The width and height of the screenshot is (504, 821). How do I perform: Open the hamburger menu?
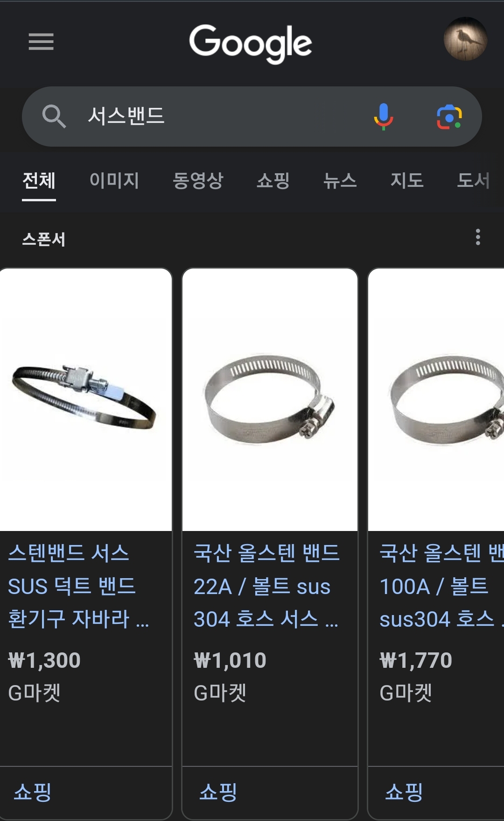pyautogui.click(x=41, y=42)
